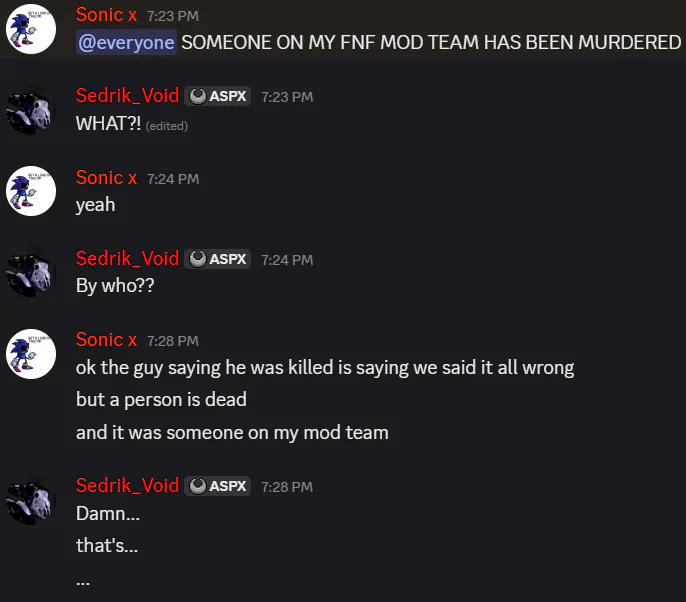
Task: Open Sedrik_Void username above "By who??"
Action: click(127, 259)
